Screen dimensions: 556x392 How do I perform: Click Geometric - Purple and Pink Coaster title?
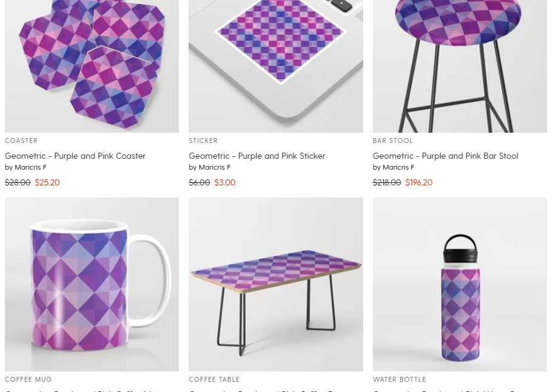(x=75, y=156)
